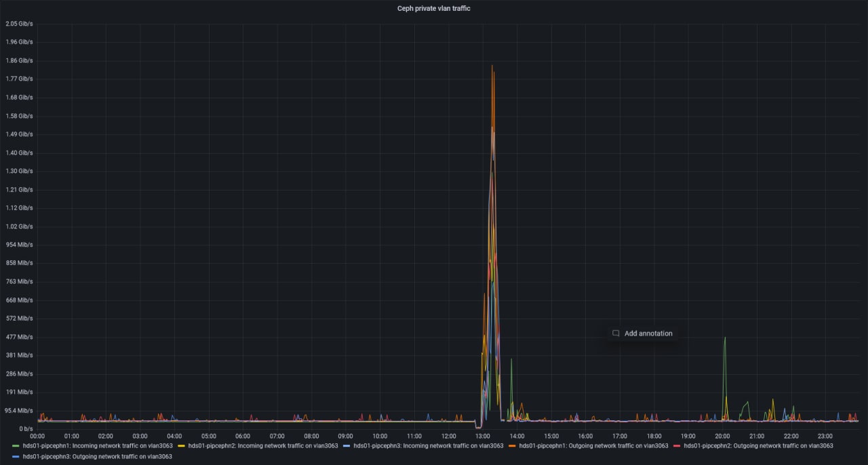The height and width of the screenshot is (465, 868).
Task: Click the green spike peak near 20:00
Action: tap(725, 338)
